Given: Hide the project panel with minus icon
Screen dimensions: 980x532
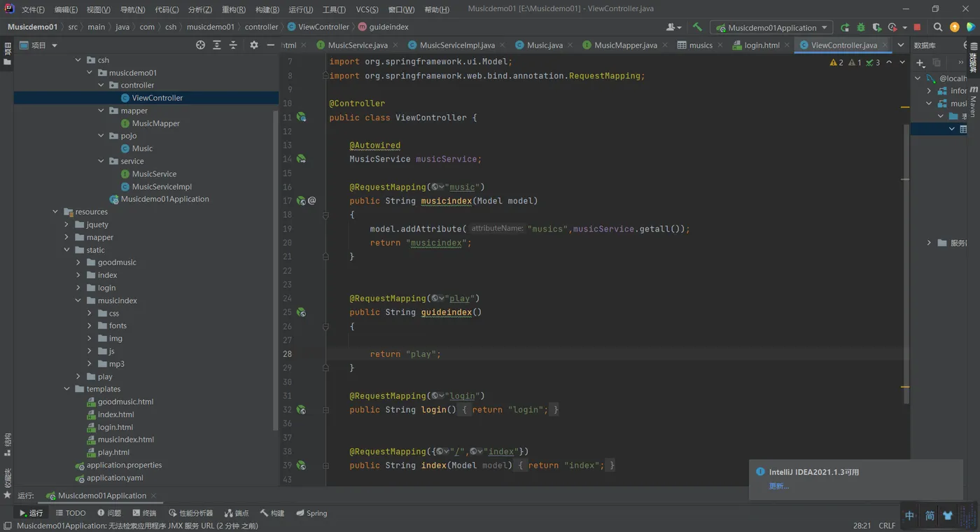Looking at the screenshot, I should click(x=271, y=45).
